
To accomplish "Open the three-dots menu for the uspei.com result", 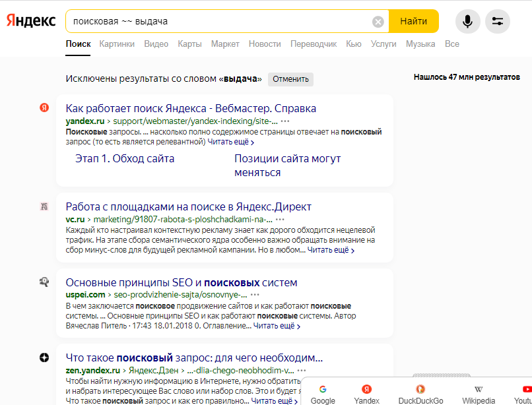I will pyautogui.click(x=255, y=294).
